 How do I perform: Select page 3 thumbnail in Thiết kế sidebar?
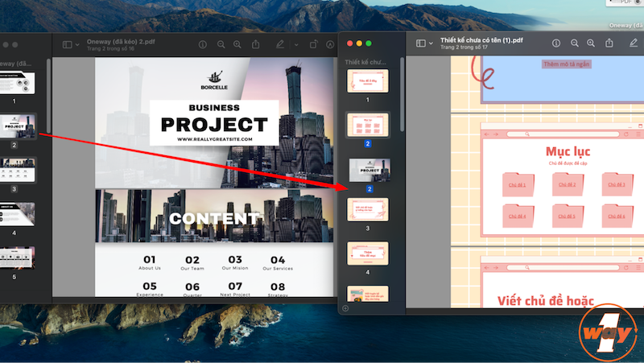pos(368,210)
